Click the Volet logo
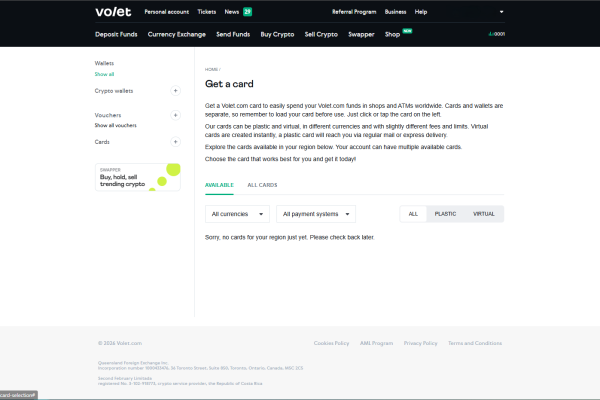This screenshot has width=600, height=400. click(x=113, y=12)
